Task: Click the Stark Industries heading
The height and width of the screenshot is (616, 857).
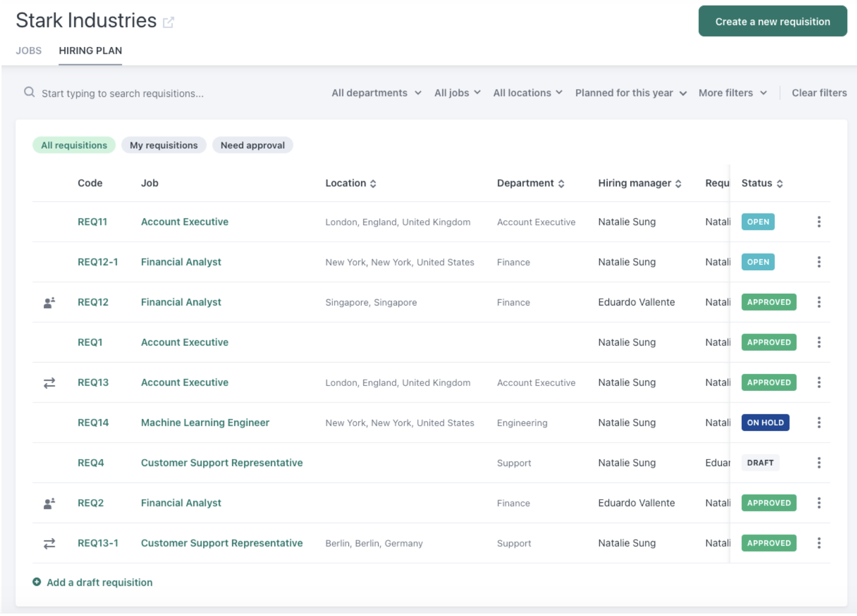Action: 86,20
